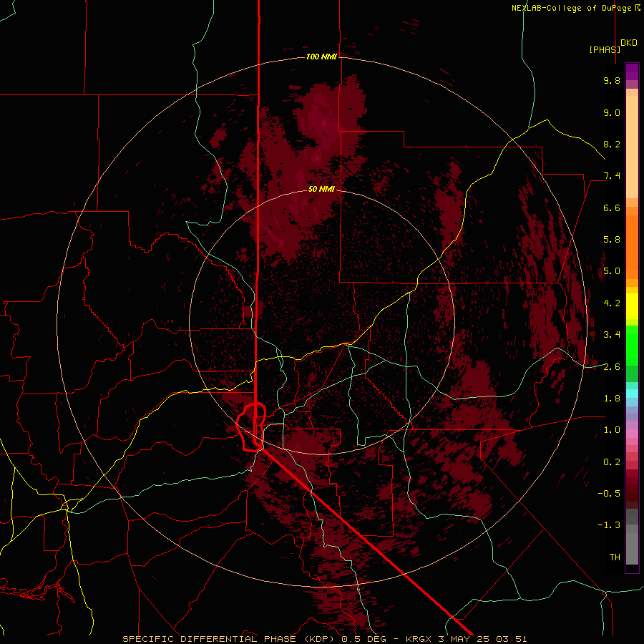The image size is (644, 644).
Task: Click the orange segment of the color bar
Action: (632, 246)
